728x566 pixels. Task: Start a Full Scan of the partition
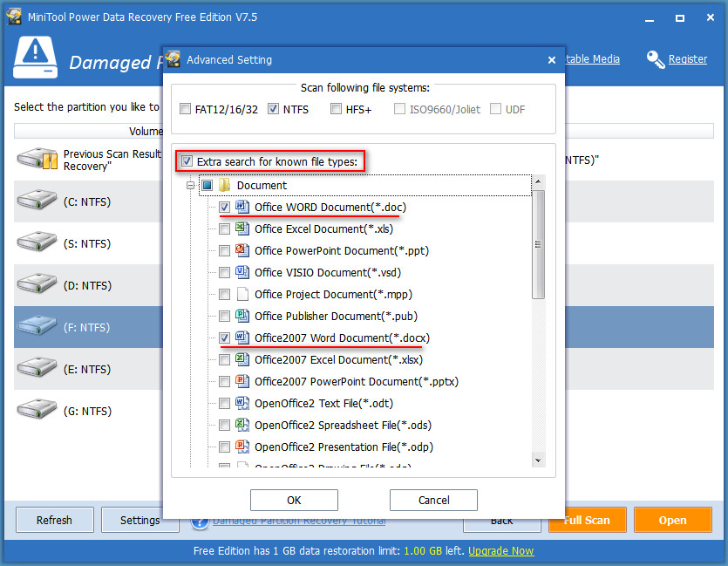587,520
